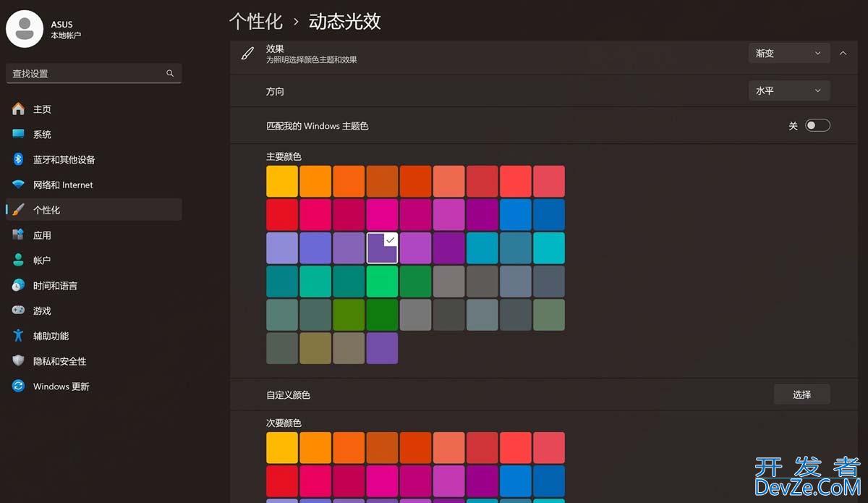This screenshot has width=868, height=503.
Task: Choose the purple swatch in last 主要颜色 row
Action: (x=382, y=347)
